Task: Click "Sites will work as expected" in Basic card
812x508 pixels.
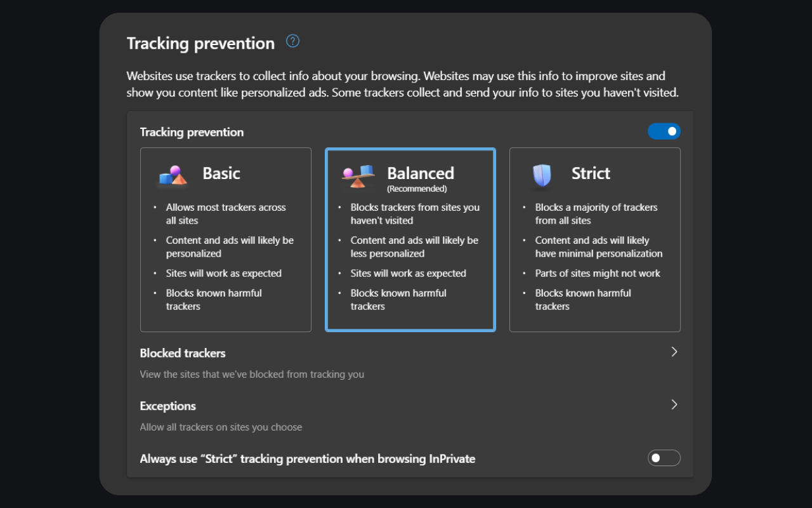Action: [224, 273]
